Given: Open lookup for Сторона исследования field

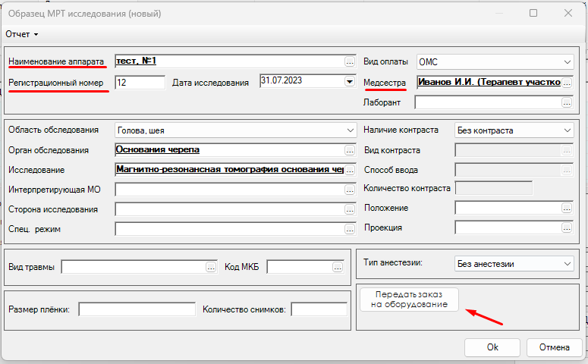Looking at the screenshot, I should [350, 209].
